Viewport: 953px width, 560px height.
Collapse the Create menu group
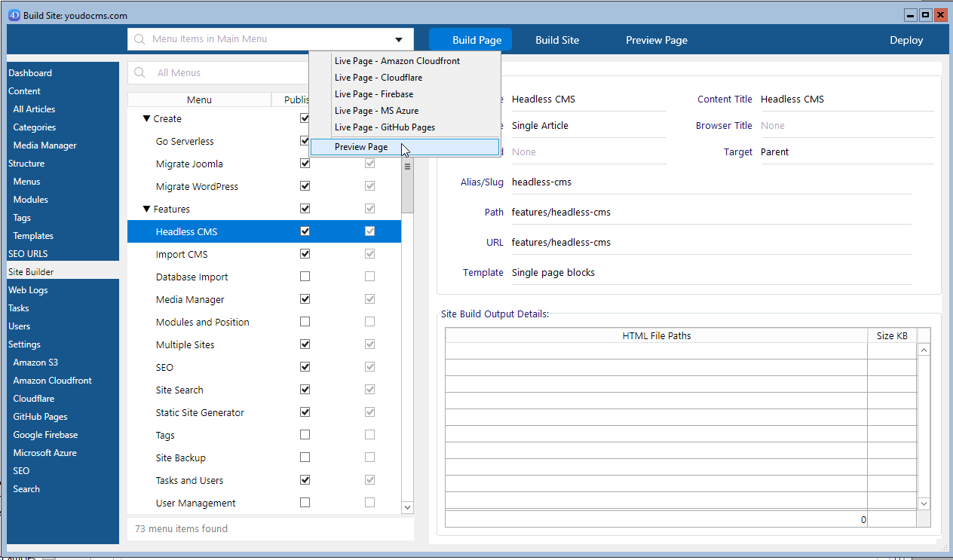point(147,118)
